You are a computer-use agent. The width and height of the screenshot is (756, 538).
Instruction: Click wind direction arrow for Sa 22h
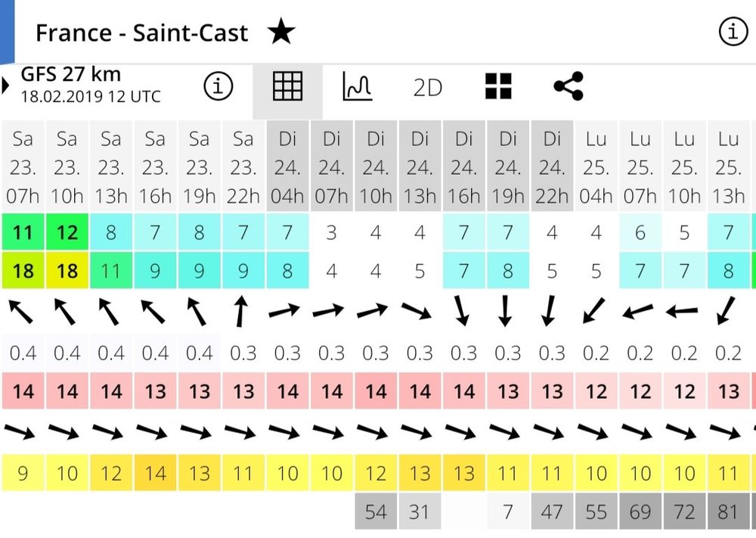click(242, 311)
